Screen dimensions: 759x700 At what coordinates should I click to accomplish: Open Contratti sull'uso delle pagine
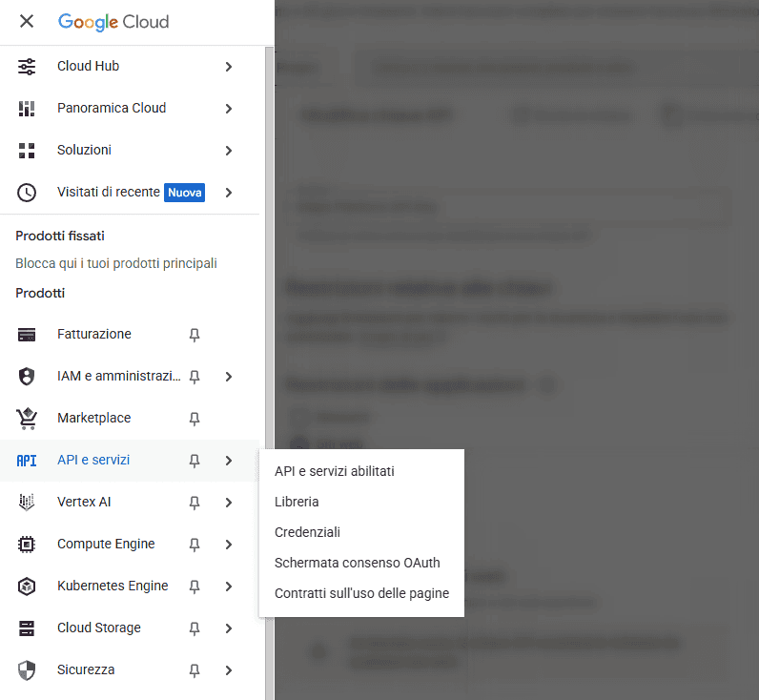click(361, 593)
